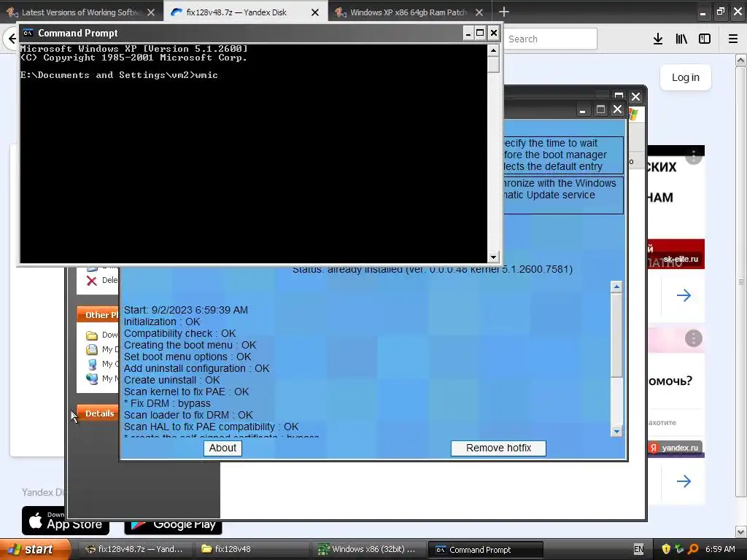
Task: Click the yandex.ru ad label
Action: click(676, 448)
